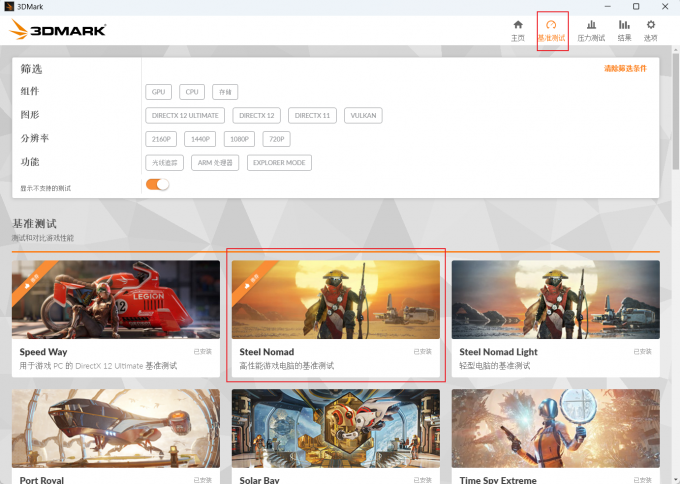
Task: Toggle the storage (存储) component filter
Action: (225, 92)
